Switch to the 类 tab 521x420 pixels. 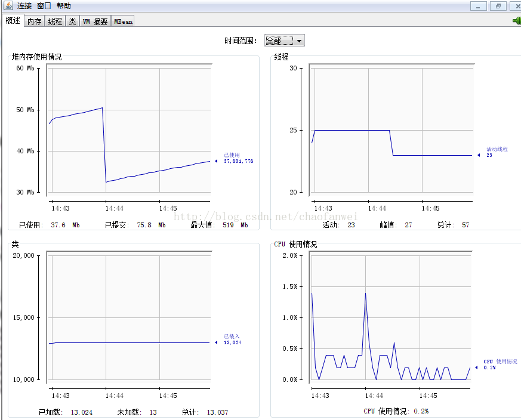coord(72,21)
